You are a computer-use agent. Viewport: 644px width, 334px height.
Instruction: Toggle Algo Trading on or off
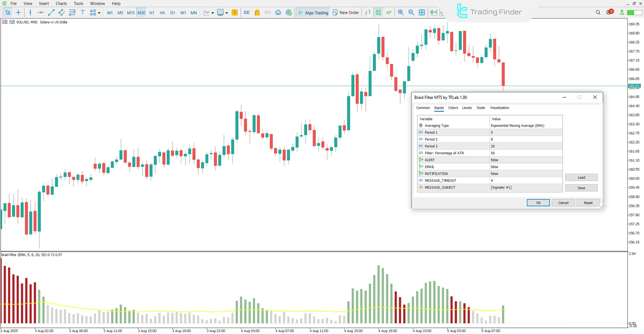point(313,12)
